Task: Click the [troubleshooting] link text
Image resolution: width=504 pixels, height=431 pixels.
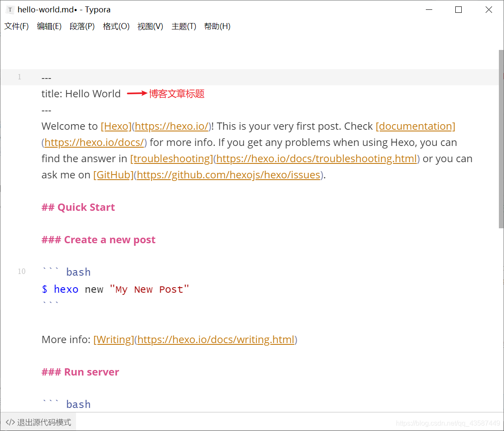Action: click(172, 159)
